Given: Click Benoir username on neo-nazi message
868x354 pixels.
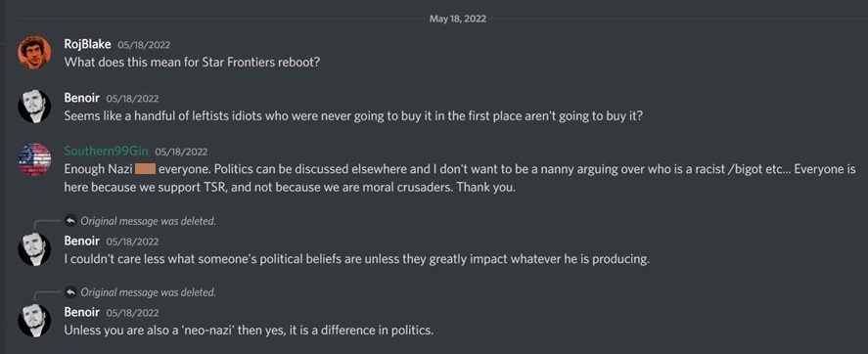Looking at the screenshot, I should pyautogui.click(x=82, y=312).
